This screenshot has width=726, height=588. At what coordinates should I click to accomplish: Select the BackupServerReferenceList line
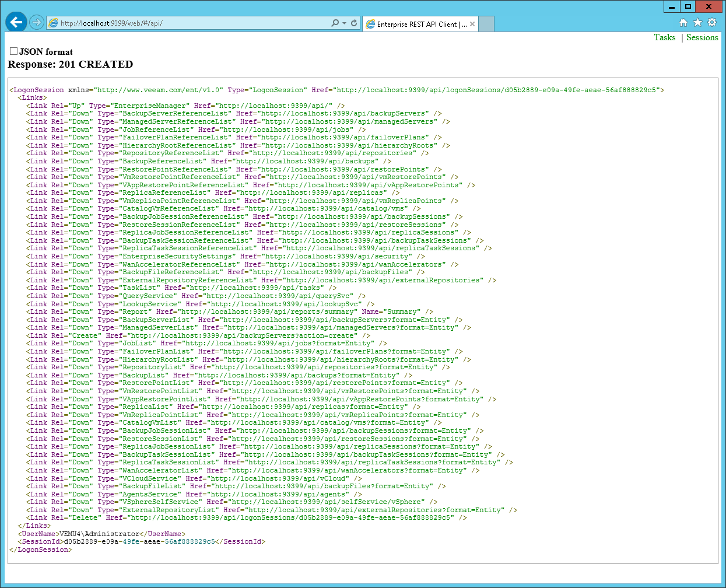234,114
